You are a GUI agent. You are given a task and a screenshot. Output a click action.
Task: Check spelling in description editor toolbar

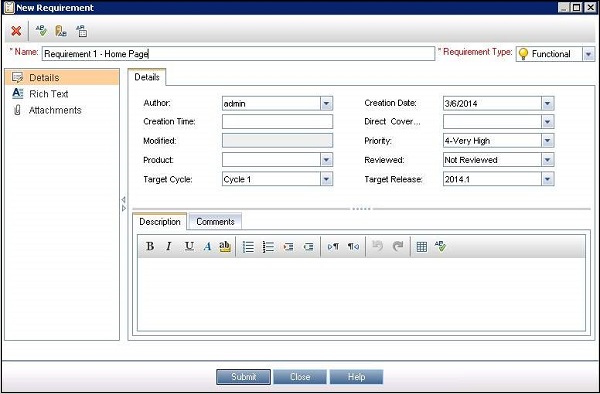point(440,246)
